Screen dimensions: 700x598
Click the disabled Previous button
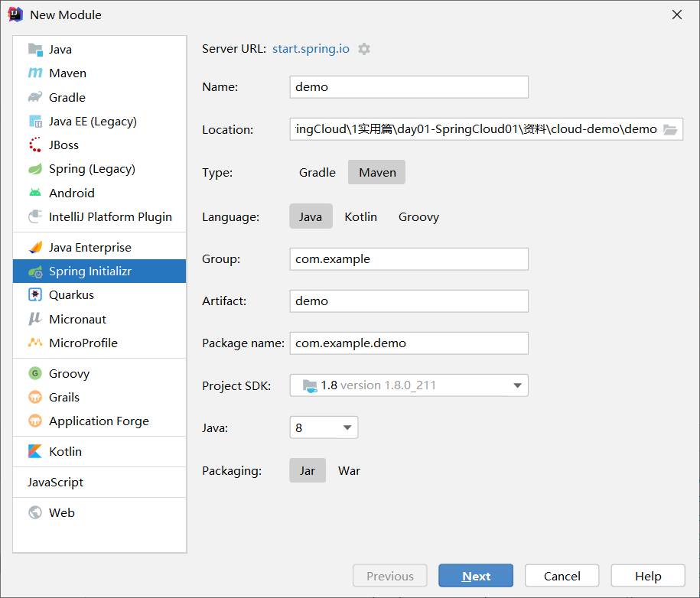[x=389, y=576]
